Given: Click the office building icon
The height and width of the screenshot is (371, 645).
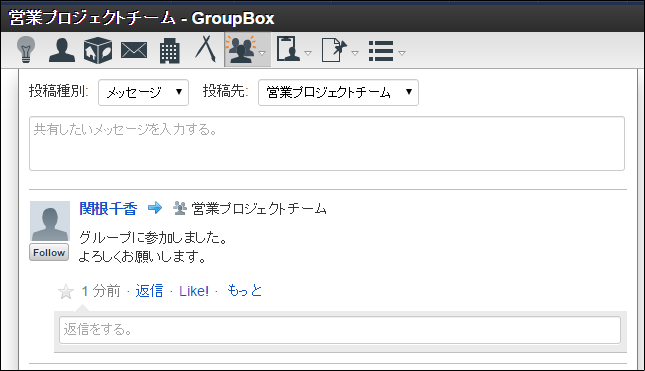Looking at the screenshot, I should pyautogui.click(x=170, y=51).
